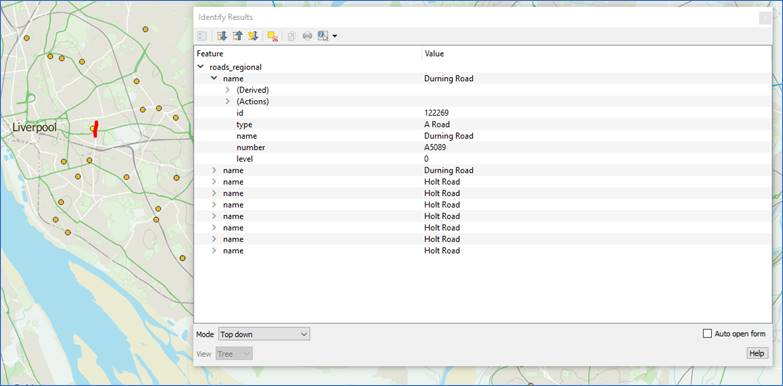
Task: Click the Open Form icon in Identify Results toolbar
Action: point(202,36)
